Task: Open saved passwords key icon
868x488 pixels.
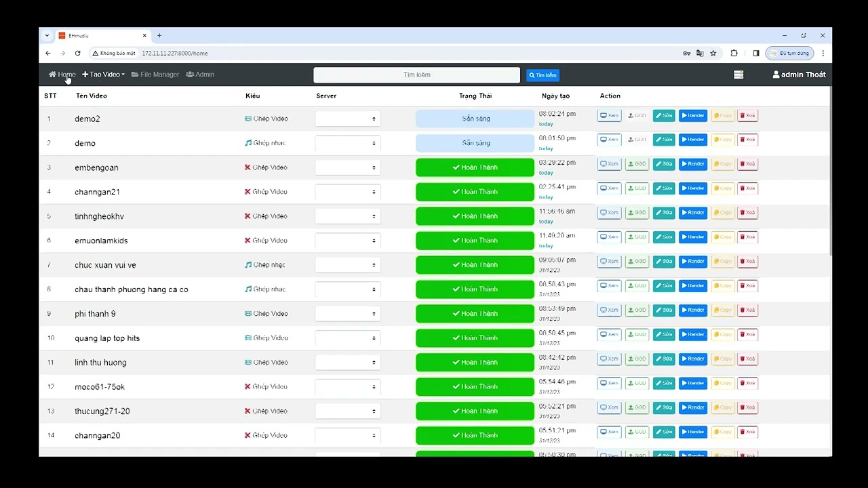Action: click(686, 53)
